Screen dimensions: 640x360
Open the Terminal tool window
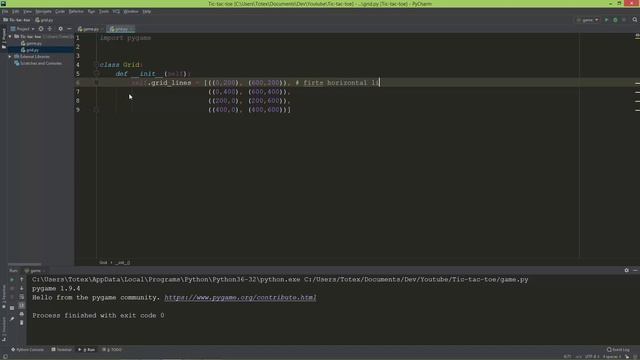point(61,350)
